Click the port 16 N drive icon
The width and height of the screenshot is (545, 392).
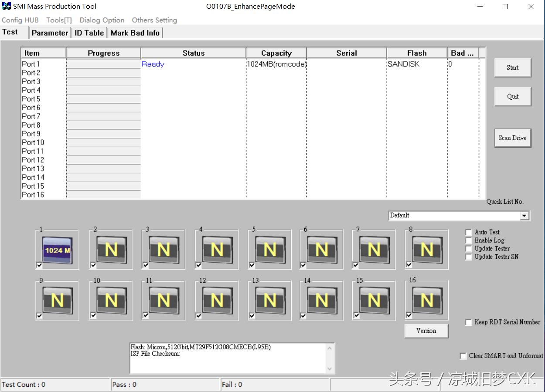tap(427, 301)
